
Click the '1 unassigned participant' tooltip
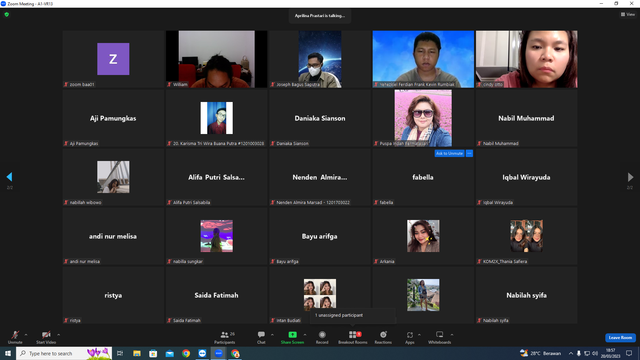[353, 315]
